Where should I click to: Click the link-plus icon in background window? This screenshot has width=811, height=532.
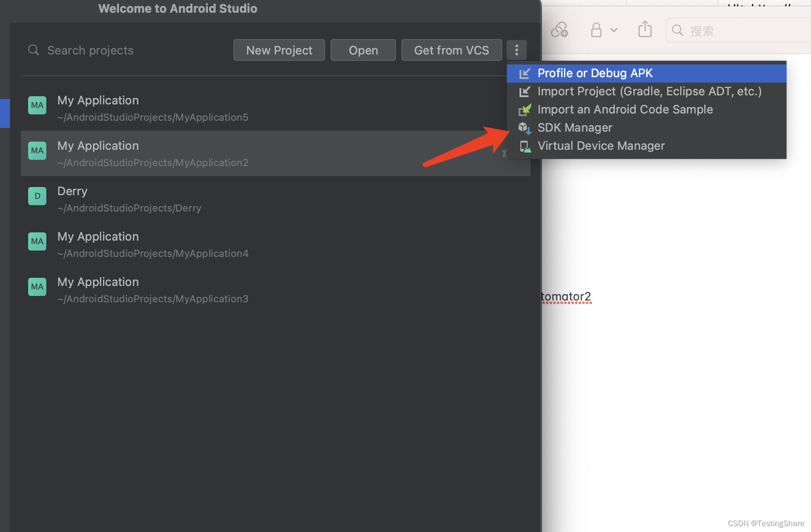click(x=559, y=30)
